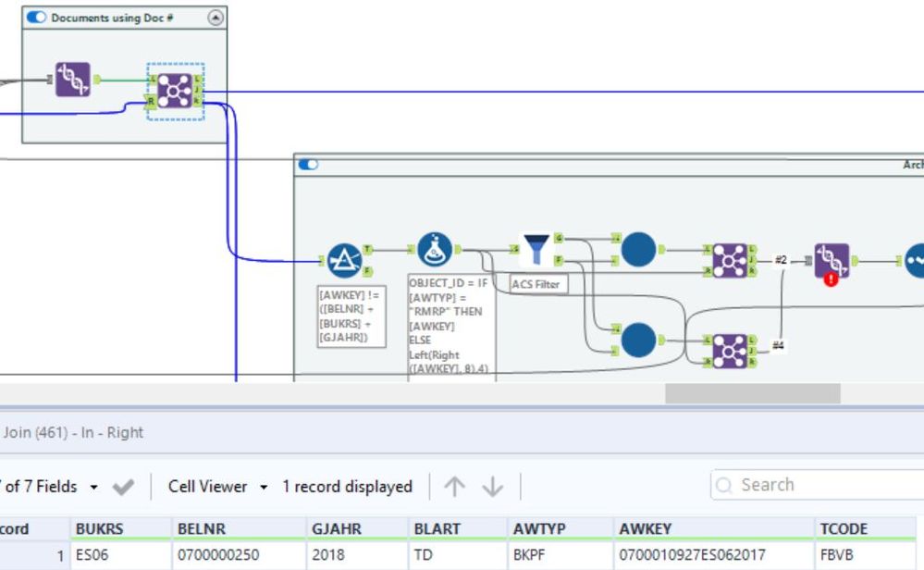Select the upper Join tool connected to #2
This screenshot has height=570, width=924.
pyautogui.click(x=730, y=261)
